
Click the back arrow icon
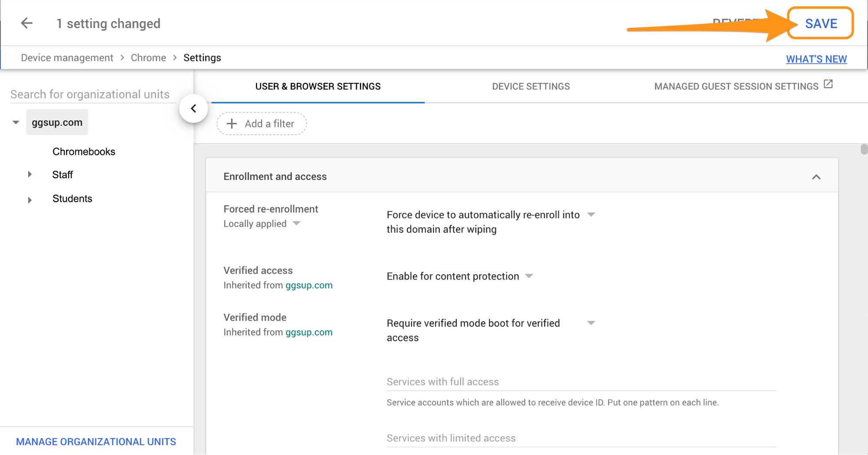point(27,23)
